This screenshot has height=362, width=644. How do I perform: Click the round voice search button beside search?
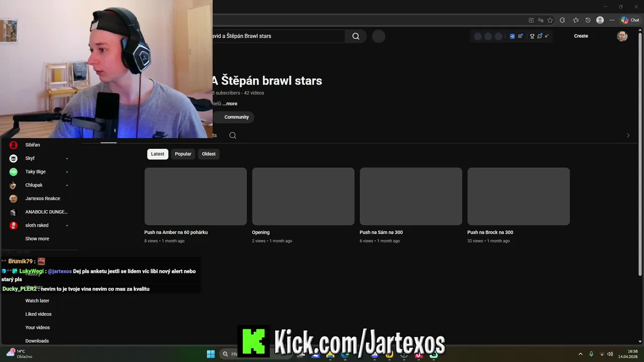pyautogui.click(x=378, y=36)
